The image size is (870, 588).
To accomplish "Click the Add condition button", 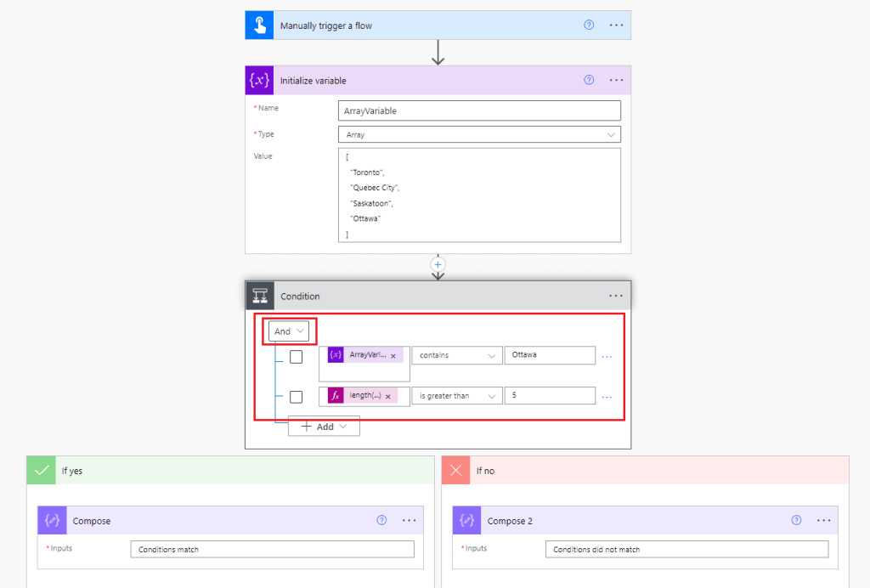I will [x=324, y=426].
